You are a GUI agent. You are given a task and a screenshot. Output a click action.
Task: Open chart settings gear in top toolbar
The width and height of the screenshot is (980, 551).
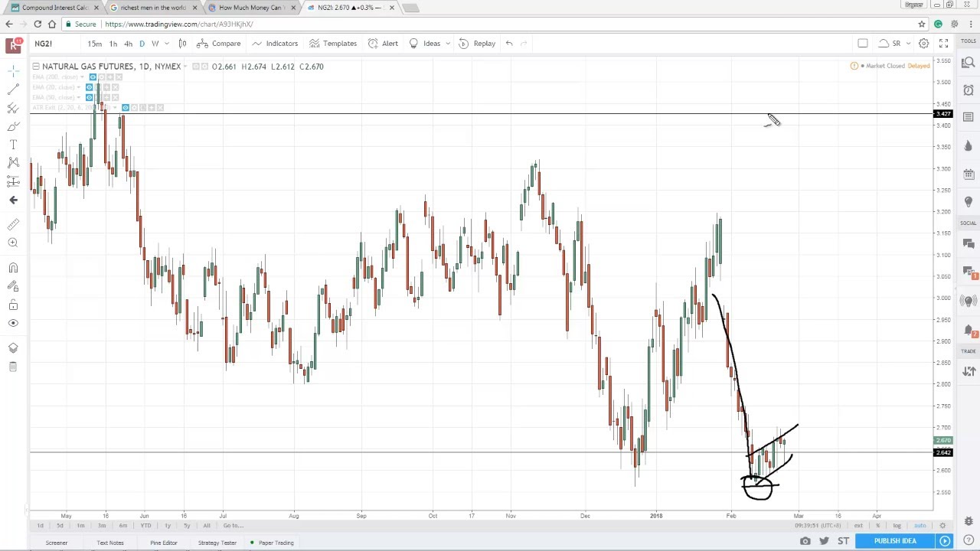point(924,44)
